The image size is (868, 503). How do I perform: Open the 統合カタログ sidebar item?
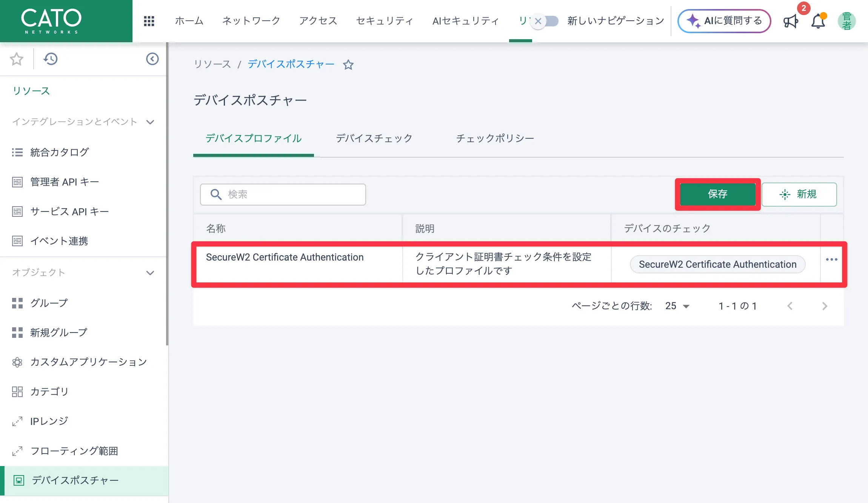[x=83, y=152]
